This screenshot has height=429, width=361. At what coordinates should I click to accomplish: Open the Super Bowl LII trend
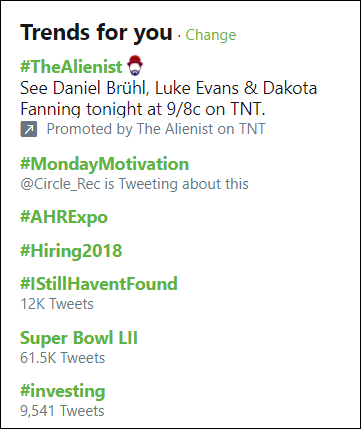(79, 338)
